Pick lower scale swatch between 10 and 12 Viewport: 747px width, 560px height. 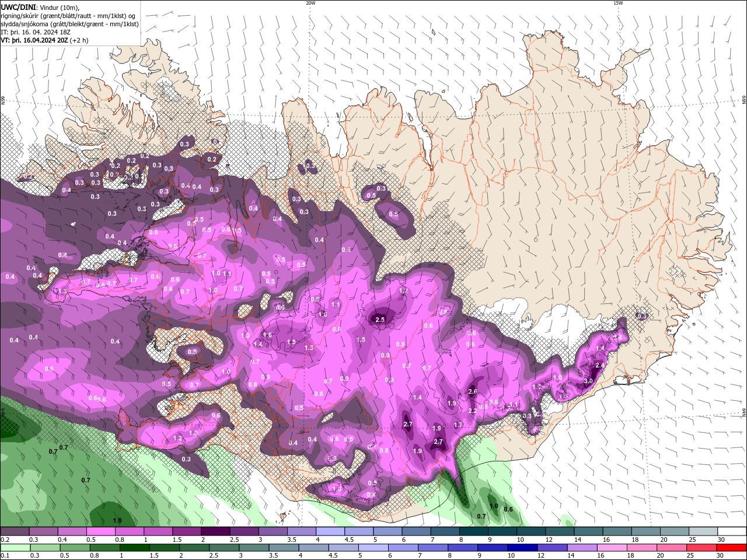pos(523,548)
